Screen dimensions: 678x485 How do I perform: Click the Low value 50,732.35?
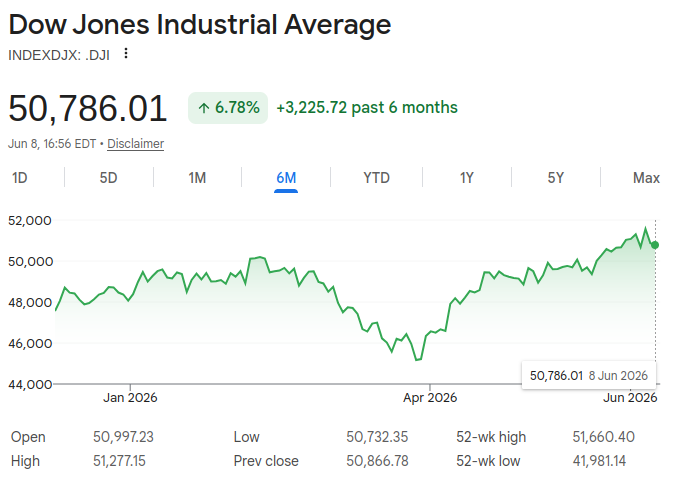(x=377, y=437)
